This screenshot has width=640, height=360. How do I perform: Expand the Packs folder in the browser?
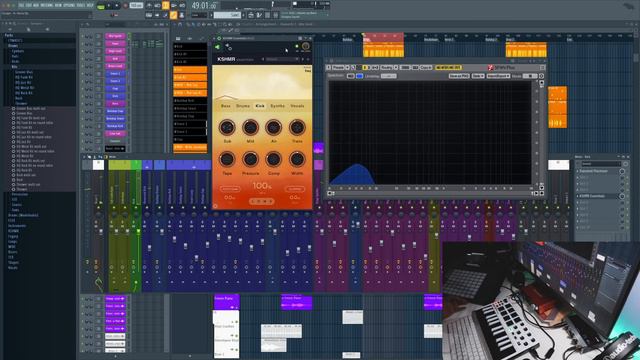click(x=9, y=36)
